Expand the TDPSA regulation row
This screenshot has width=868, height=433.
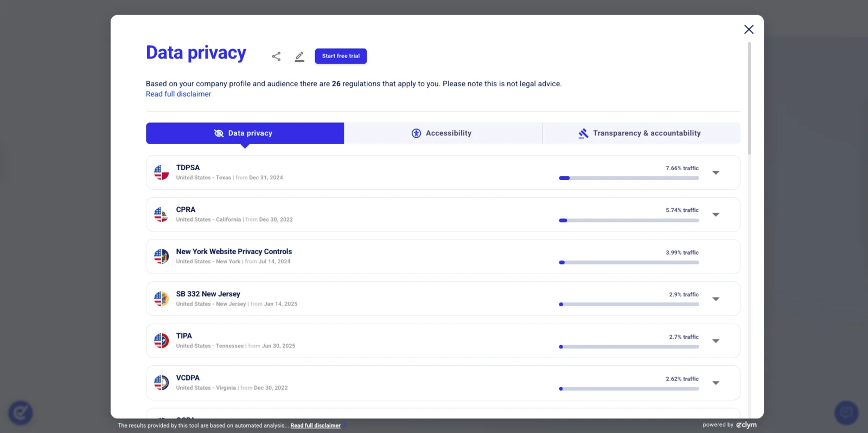[716, 173]
